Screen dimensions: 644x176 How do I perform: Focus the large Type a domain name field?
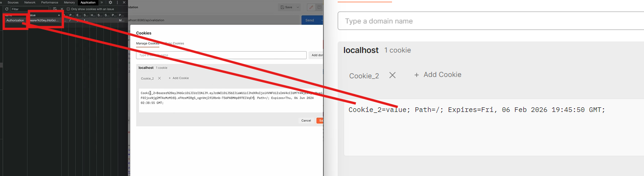[x=491, y=21]
